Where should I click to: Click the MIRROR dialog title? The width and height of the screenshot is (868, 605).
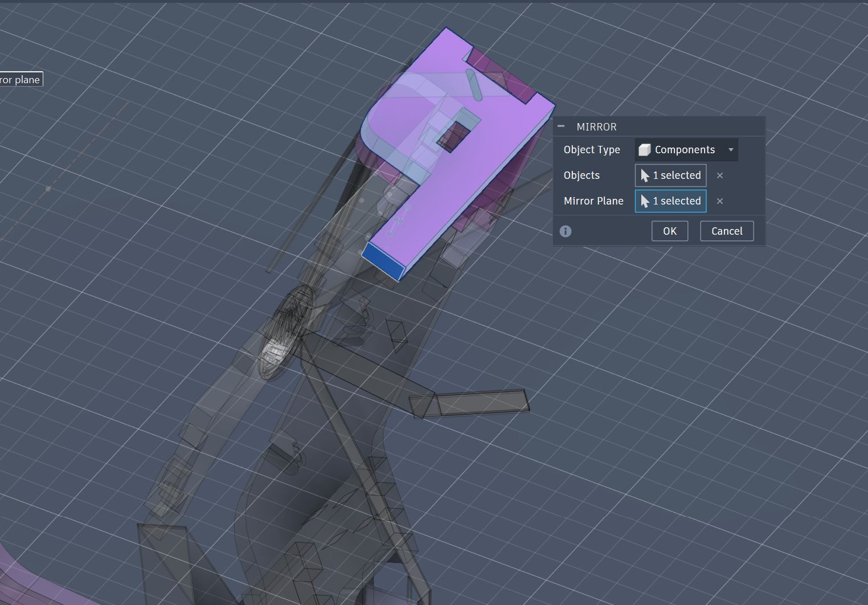(596, 126)
